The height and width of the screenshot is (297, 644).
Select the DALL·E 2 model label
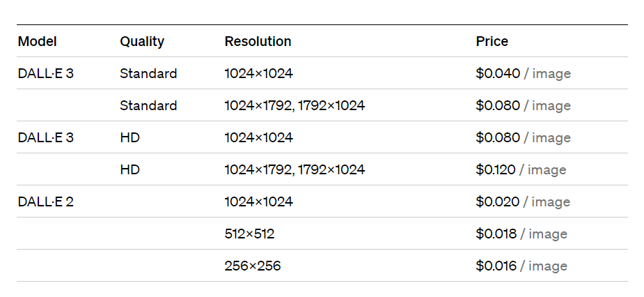point(45,201)
